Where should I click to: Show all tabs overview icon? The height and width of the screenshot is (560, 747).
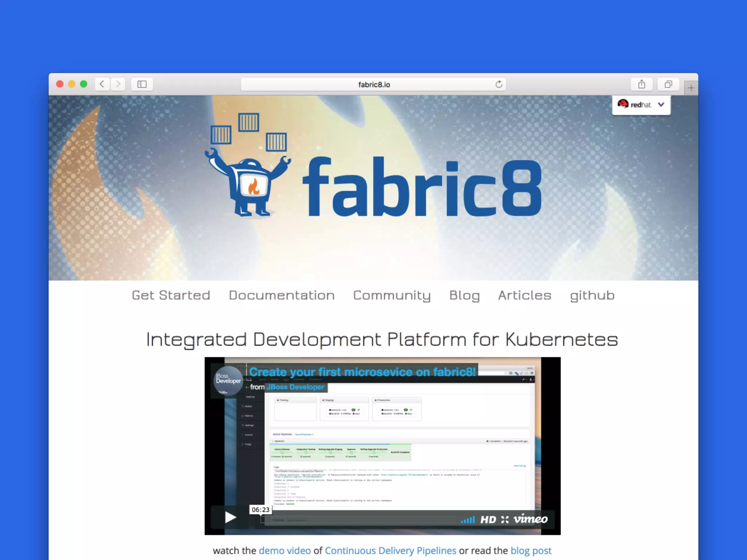tap(668, 84)
